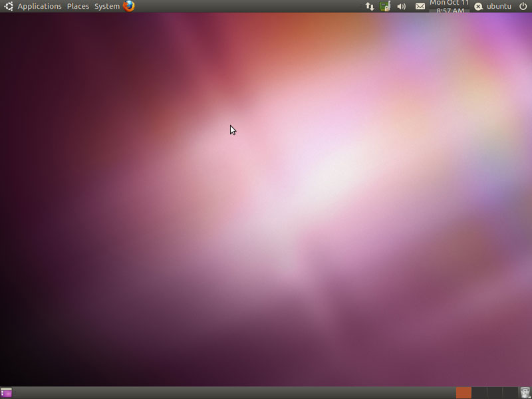The width and height of the screenshot is (532, 399).
Task: Show the calendar from the date and time
Action: [450, 6]
